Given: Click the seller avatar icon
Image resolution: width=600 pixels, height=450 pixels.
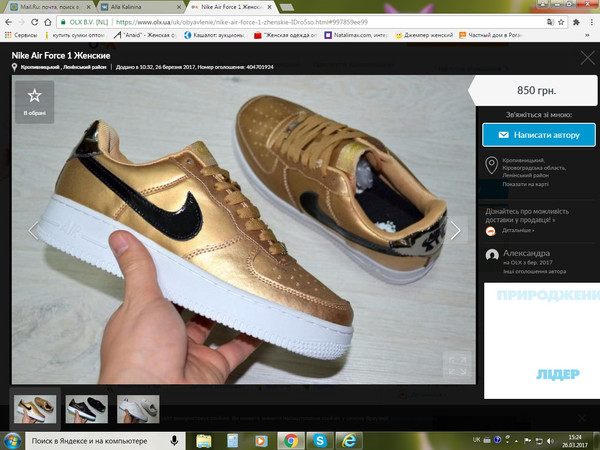Looking at the screenshot, I should point(492,255).
